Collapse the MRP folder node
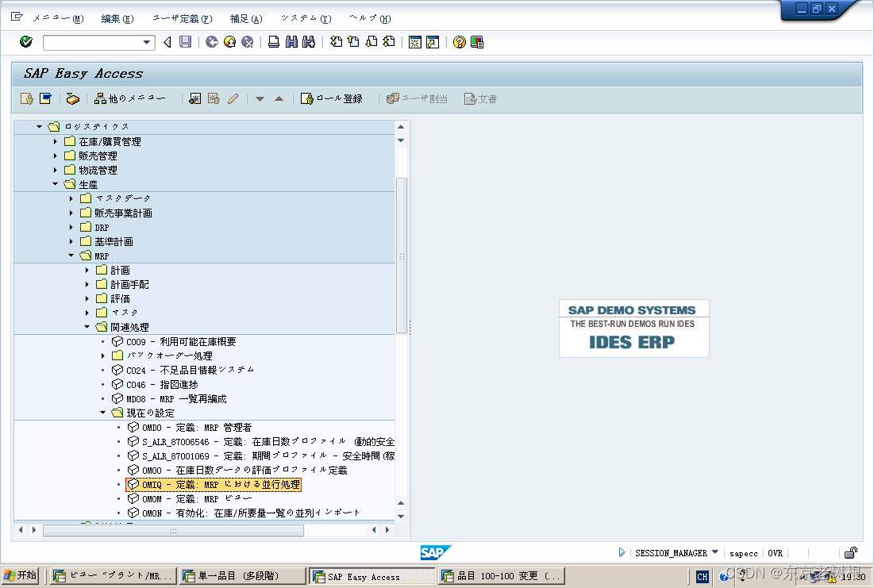 coord(71,256)
